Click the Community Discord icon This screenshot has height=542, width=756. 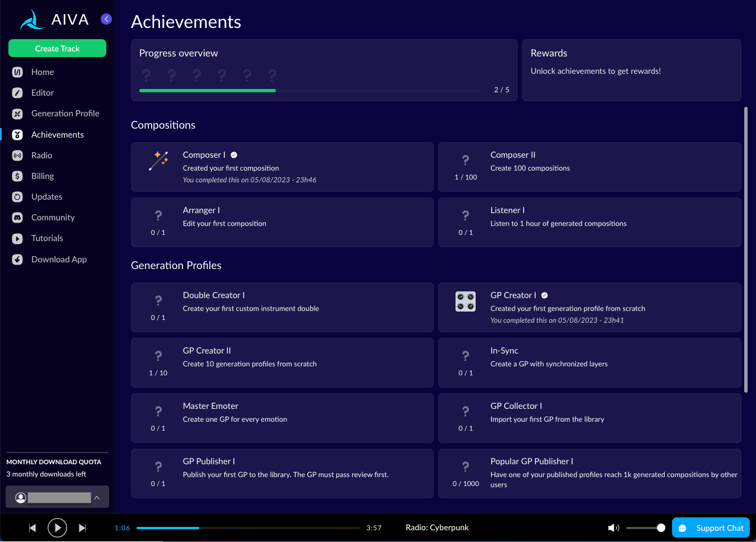click(17, 218)
